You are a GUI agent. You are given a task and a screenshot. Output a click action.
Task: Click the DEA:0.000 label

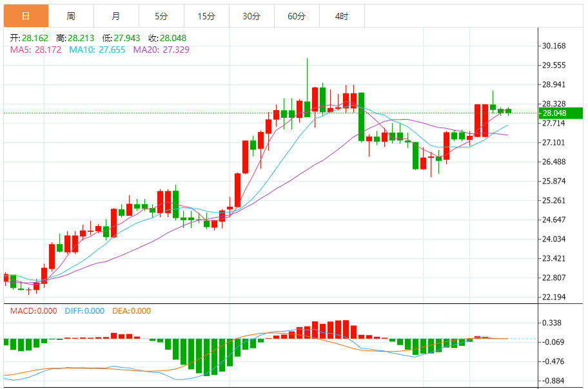tap(132, 311)
